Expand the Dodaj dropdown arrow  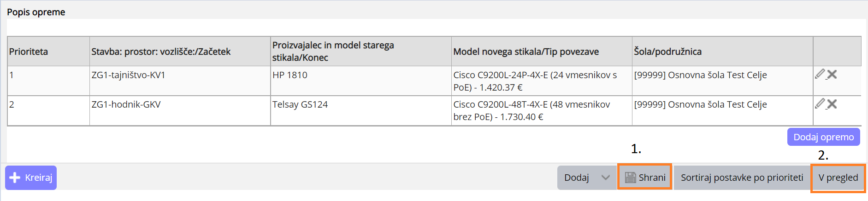pos(606,178)
